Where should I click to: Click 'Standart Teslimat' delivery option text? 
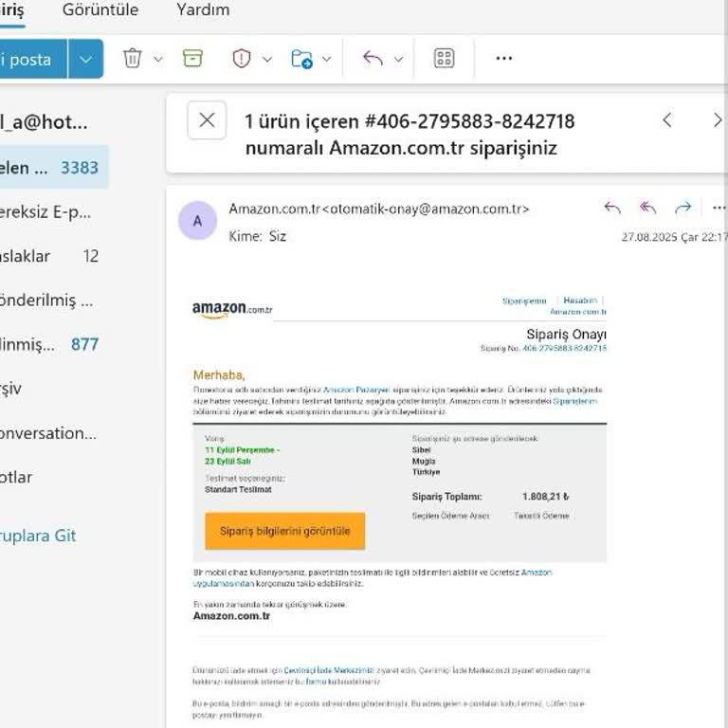point(238,490)
